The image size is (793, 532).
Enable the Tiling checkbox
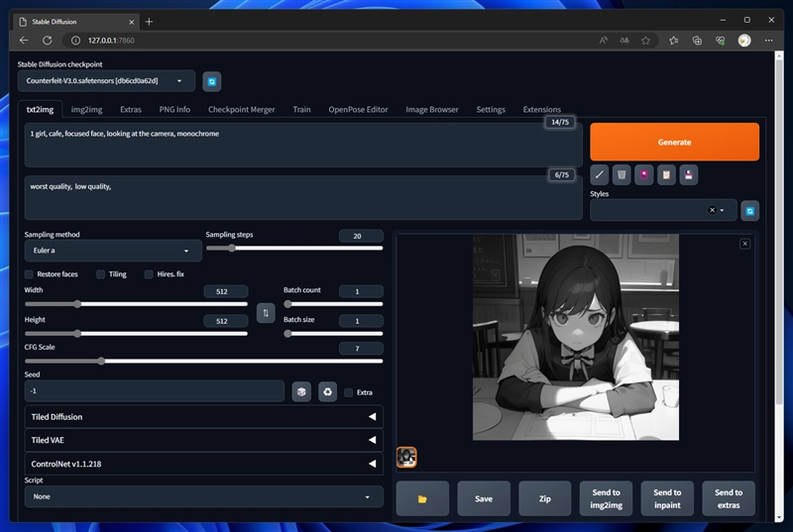(101, 274)
